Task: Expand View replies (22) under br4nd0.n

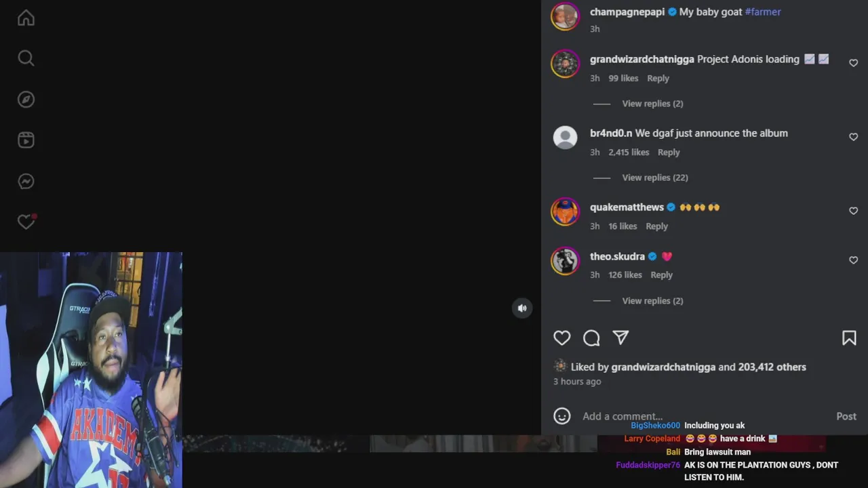Action: tap(655, 178)
